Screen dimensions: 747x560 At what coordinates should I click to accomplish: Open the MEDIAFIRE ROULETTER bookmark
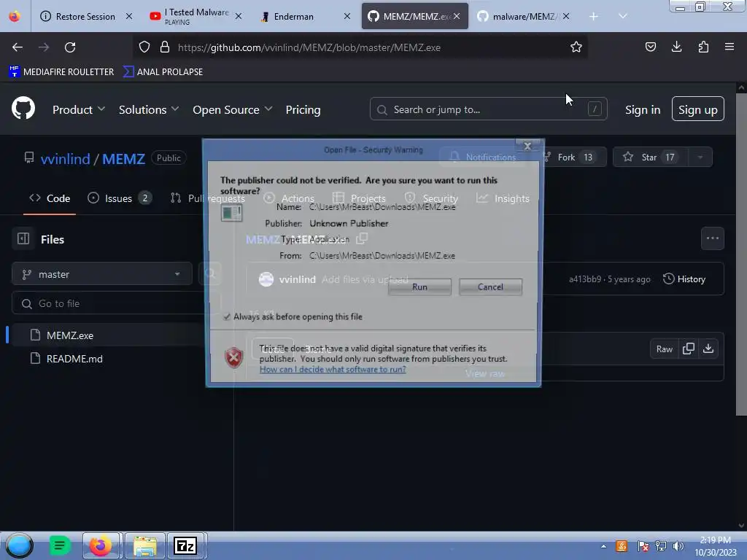tap(62, 72)
